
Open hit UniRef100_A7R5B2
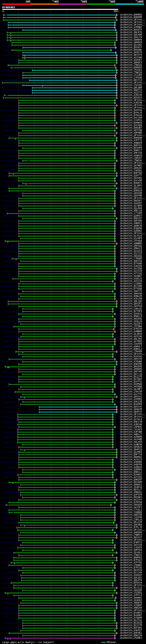(x=131, y=27)
